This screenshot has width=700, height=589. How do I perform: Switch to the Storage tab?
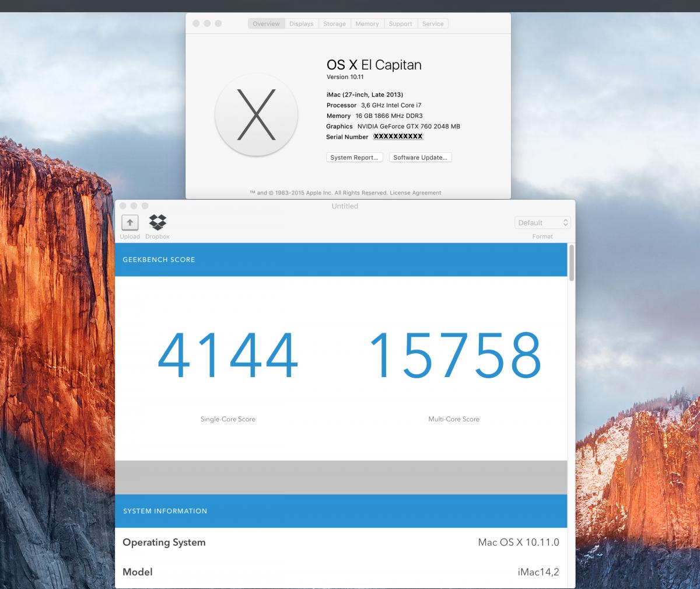[x=335, y=24]
